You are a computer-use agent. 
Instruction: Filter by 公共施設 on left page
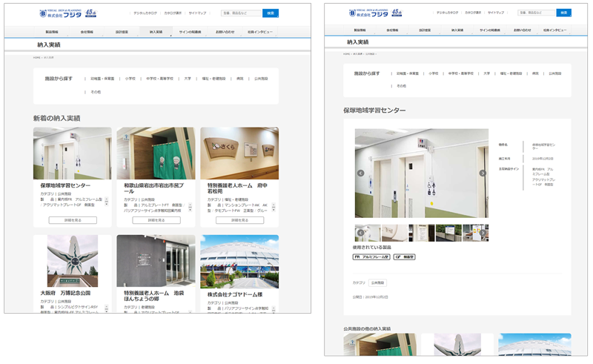[261, 79]
